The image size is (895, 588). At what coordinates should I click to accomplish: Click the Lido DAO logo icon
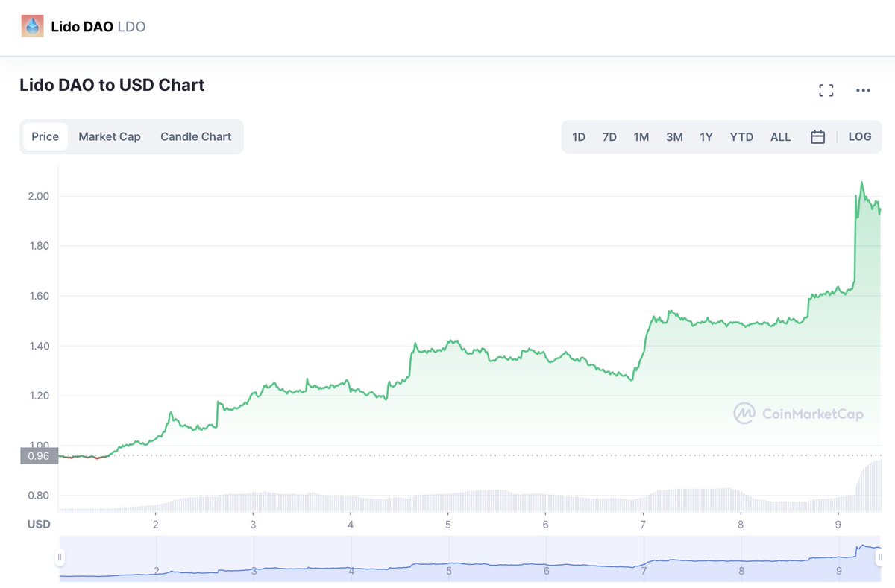point(34,27)
